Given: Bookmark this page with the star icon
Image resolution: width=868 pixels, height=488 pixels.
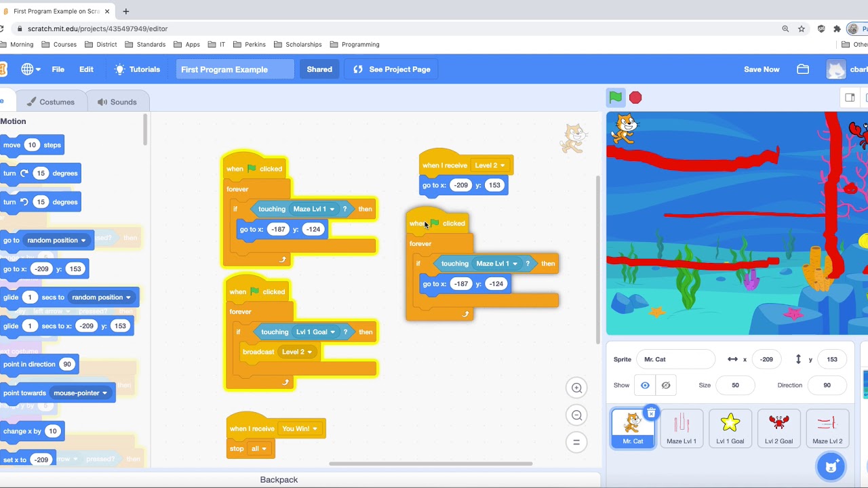Looking at the screenshot, I should click(x=802, y=28).
